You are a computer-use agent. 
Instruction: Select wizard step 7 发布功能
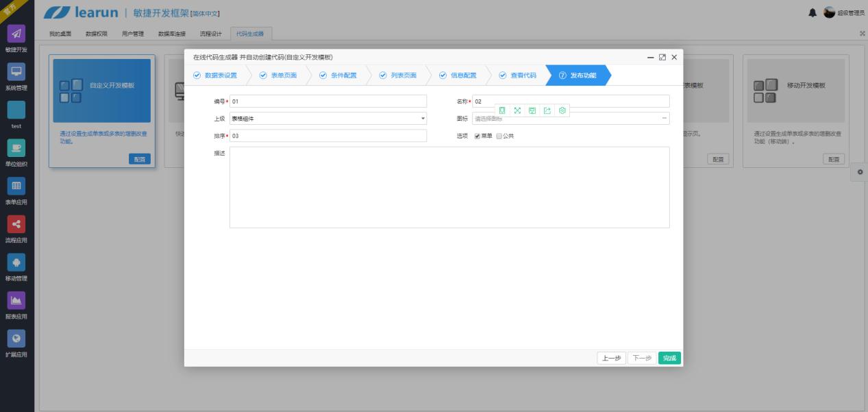(578, 75)
